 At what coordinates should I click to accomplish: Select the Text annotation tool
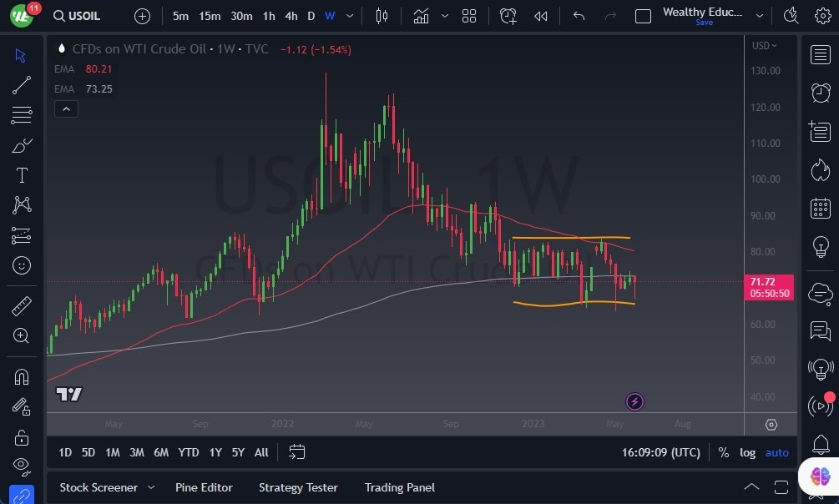click(x=21, y=175)
